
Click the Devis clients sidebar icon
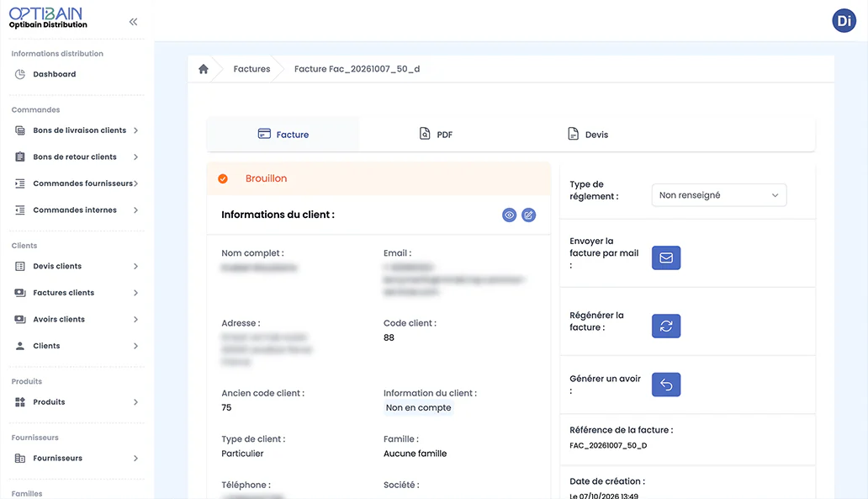click(x=20, y=267)
